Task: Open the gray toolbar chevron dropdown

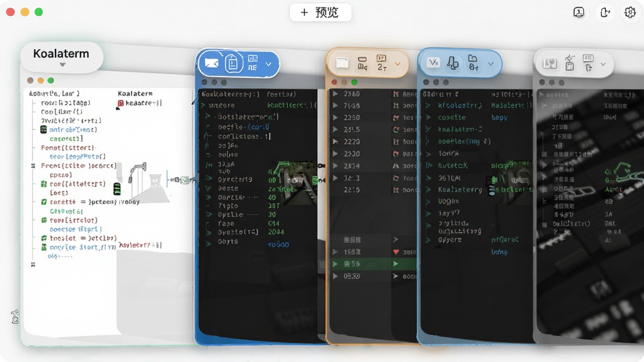Action: click(x=603, y=64)
